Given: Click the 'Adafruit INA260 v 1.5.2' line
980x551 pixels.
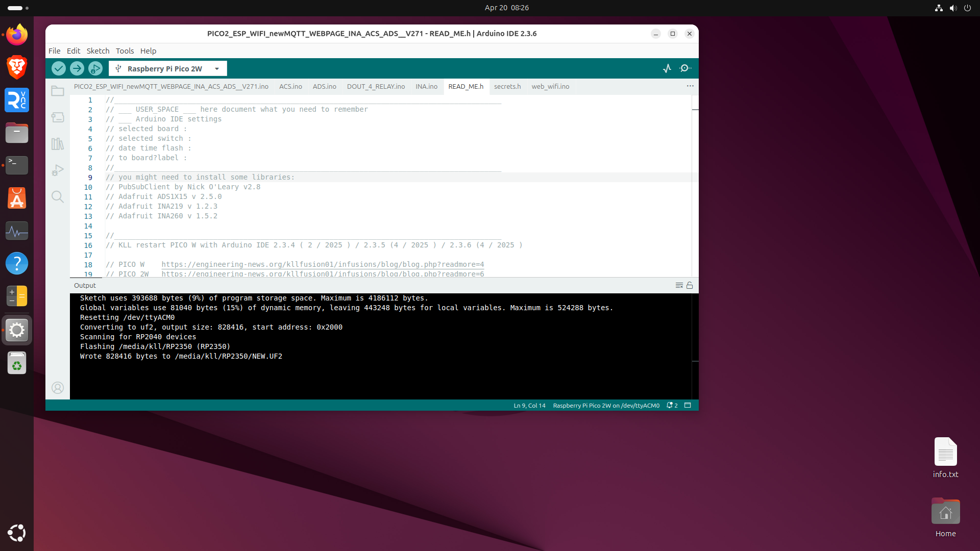Looking at the screenshot, I should pos(161,216).
